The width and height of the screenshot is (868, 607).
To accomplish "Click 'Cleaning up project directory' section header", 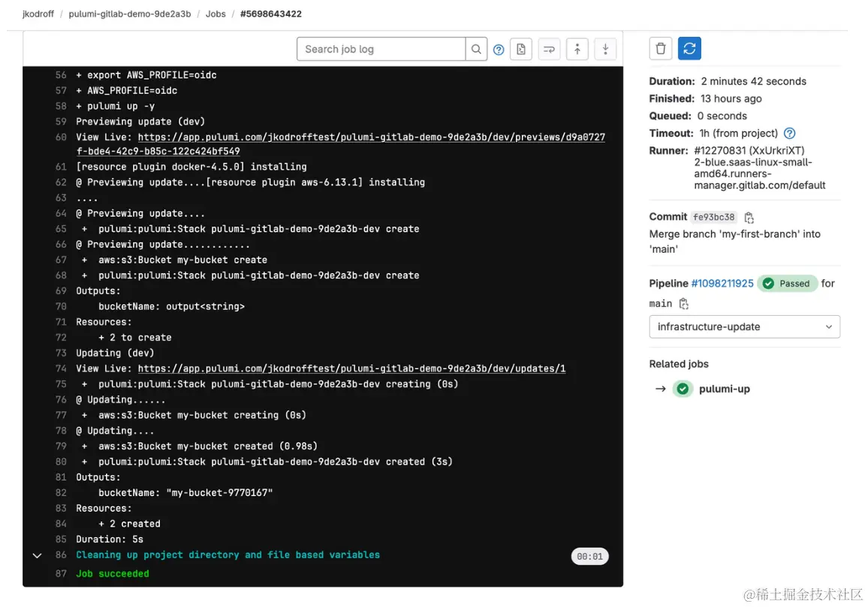I will (x=228, y=555).
